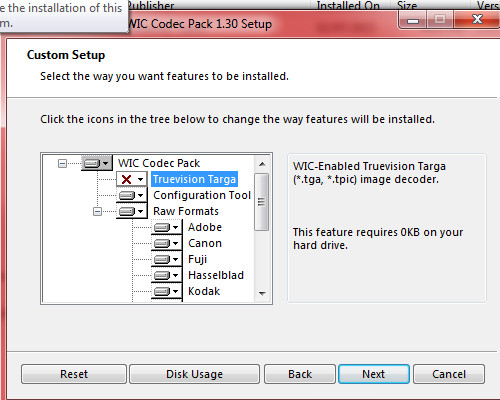Click the drive icon beside Hasselblad
Screen dimensions: 500x400
162,275
